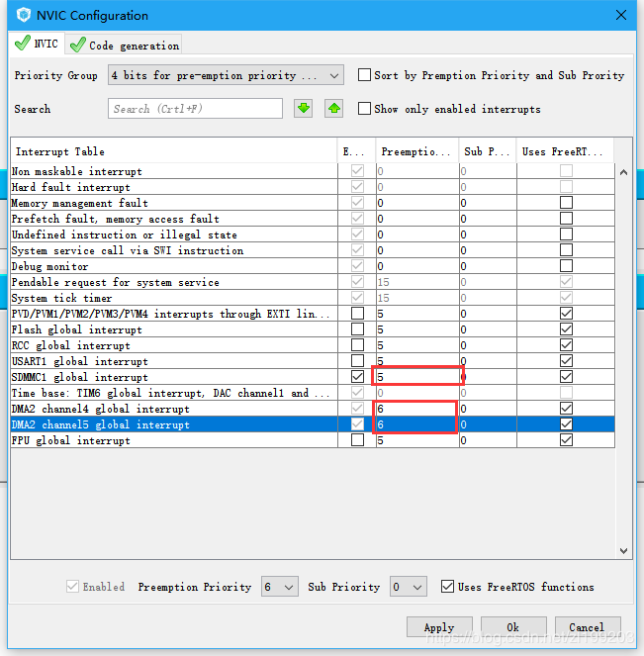Enable the FPU global interrupt checkbox

pos(357,439)
